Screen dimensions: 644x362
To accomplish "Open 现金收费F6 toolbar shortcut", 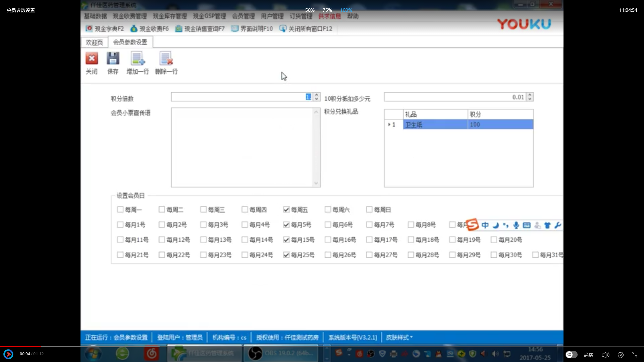I will [x=150, y=29].
